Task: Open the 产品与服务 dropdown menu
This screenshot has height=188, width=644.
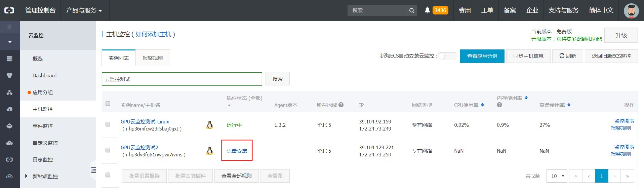Action: [84, 10]
